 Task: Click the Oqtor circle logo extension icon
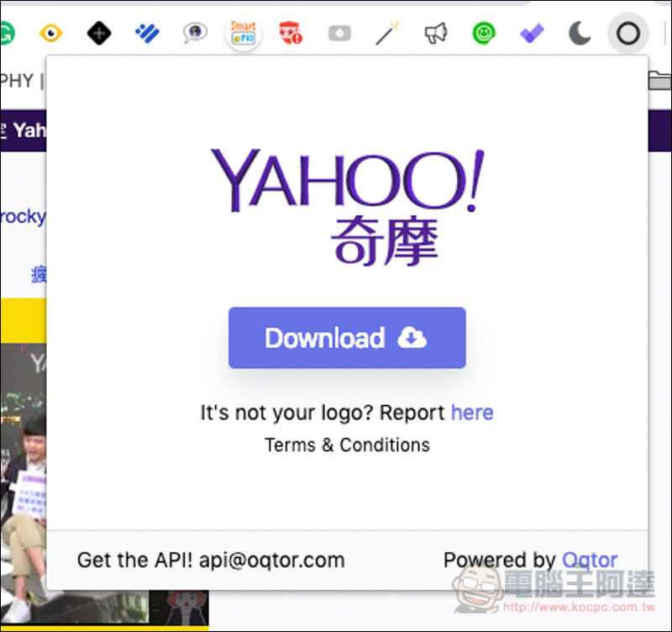pyautogui.click(x=627, y=34)
